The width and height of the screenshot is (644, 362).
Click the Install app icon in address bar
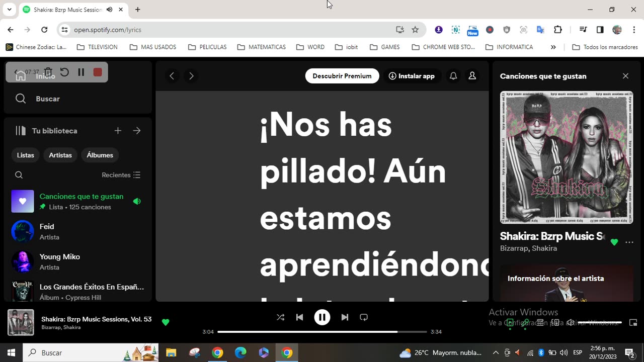(400, 30)
